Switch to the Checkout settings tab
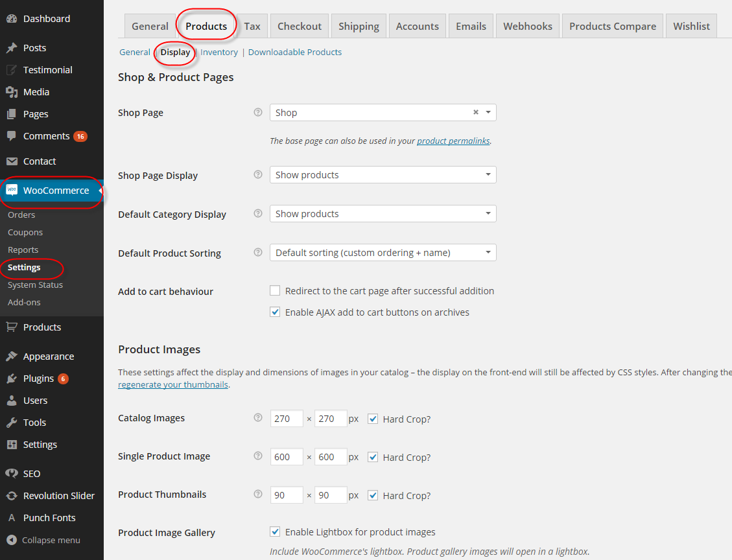 (x=299, y=27)
